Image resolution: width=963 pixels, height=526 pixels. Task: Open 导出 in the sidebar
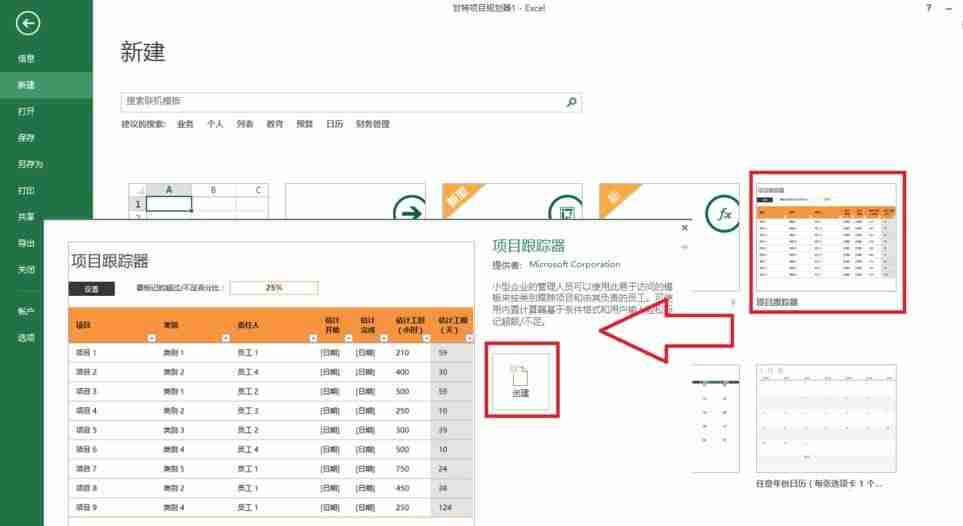coord(26,243)
